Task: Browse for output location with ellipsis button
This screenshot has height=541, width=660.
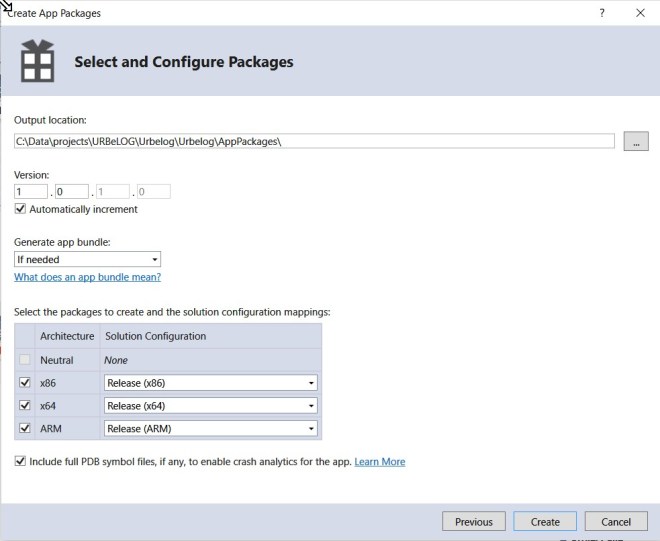Action: 636,141
